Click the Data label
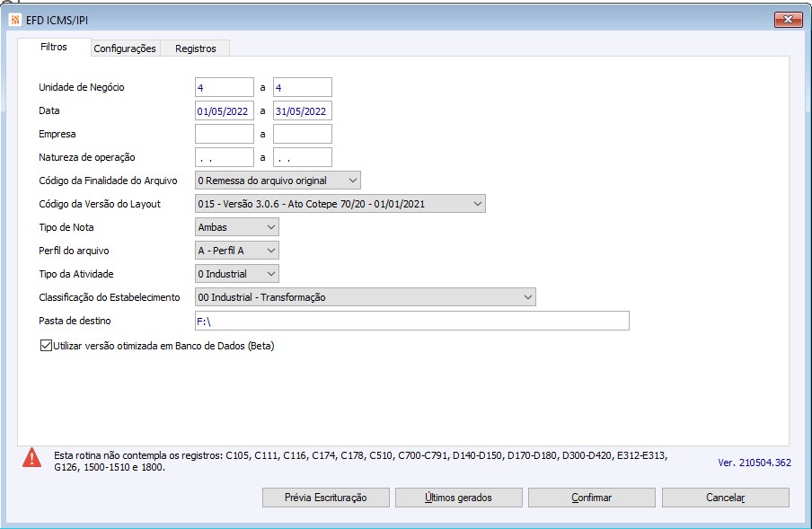Image resolution: width=812 pixels, height=529 pixels. [49, 110]
